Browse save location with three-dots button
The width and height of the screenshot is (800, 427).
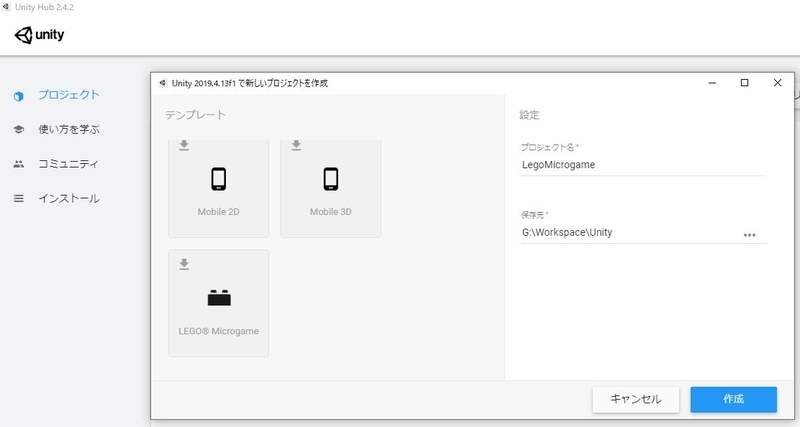pyautogui.click(x=749, y=235)
